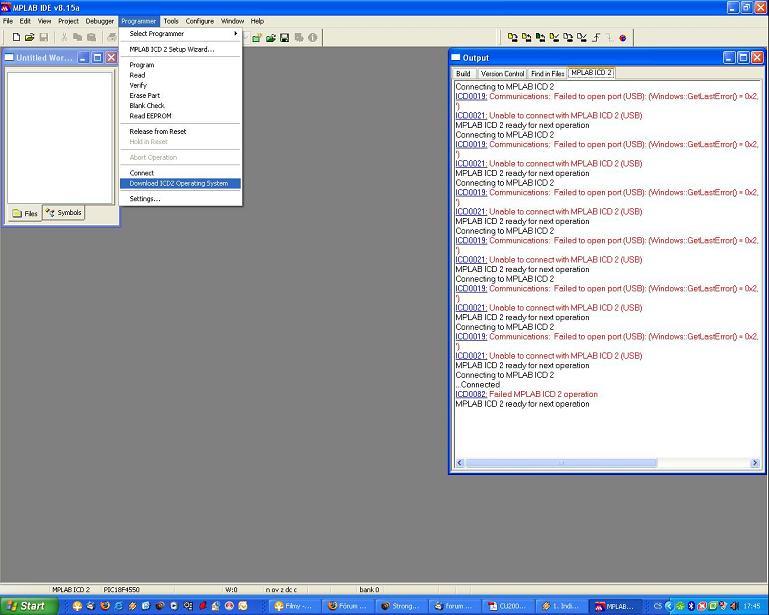The height and width of the screenshot is (615, 769).
Task: Click the Erase target device icon
Action: tap(568, 37)
